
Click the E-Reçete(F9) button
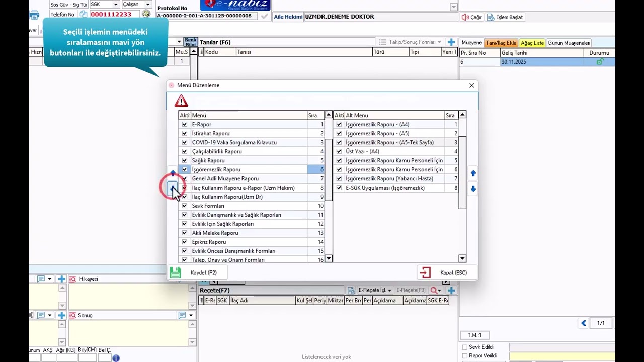pyautogui.click(x=411, y=290)
